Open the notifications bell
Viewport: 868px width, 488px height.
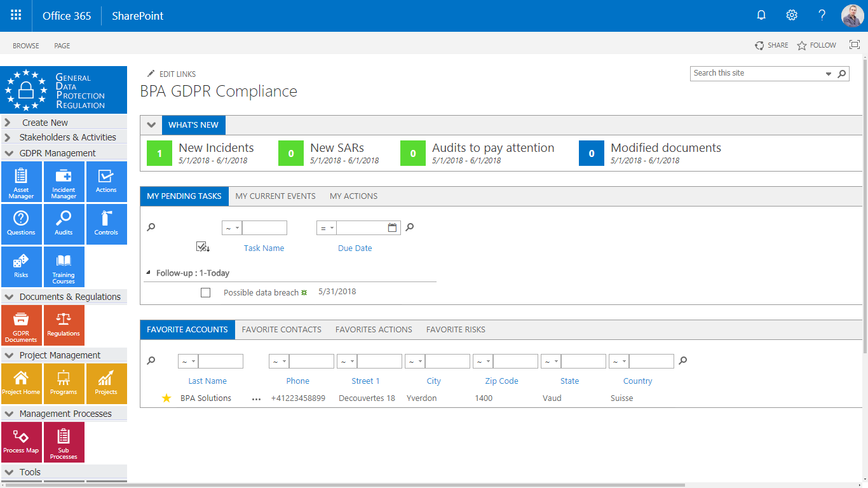click(761, 16)
